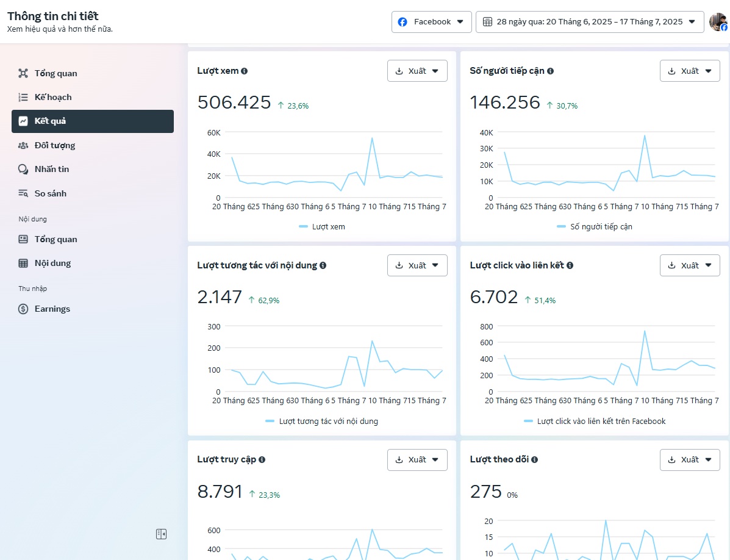Expand Xuất dropdown arrow for Lượt theo dõi
This screenshot has height=560, width=730.
708,460
